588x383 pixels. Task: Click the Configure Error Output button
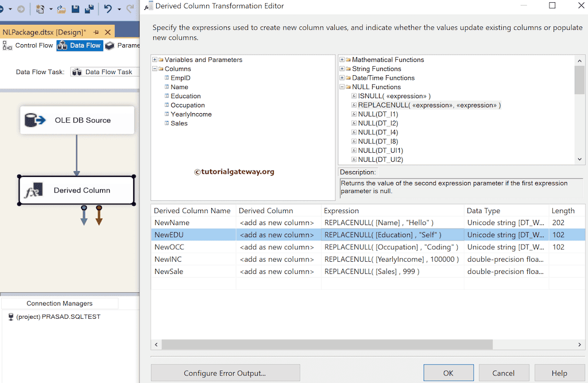click(x=225, y=373)
